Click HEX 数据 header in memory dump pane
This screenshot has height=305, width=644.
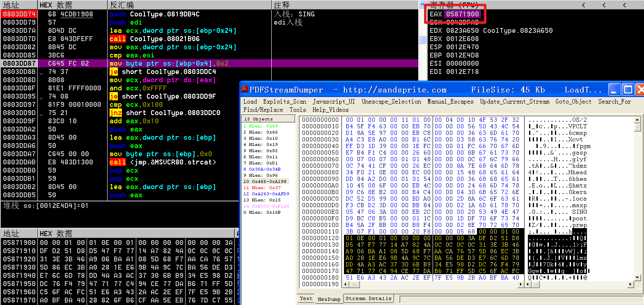pos(137,233)
